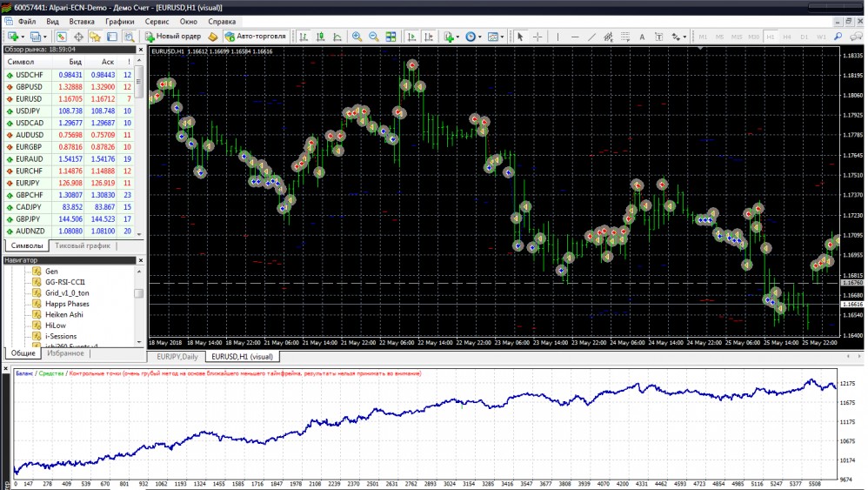868x490 pixels.
Task: Select the Equidistant Channel tool
Action: point(608,37)
